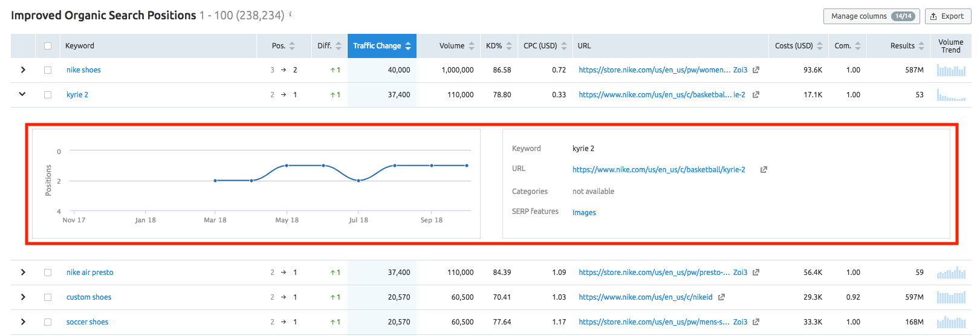Click the 84.39 KD% cell

pyautogui.click(x=502, y=273)
